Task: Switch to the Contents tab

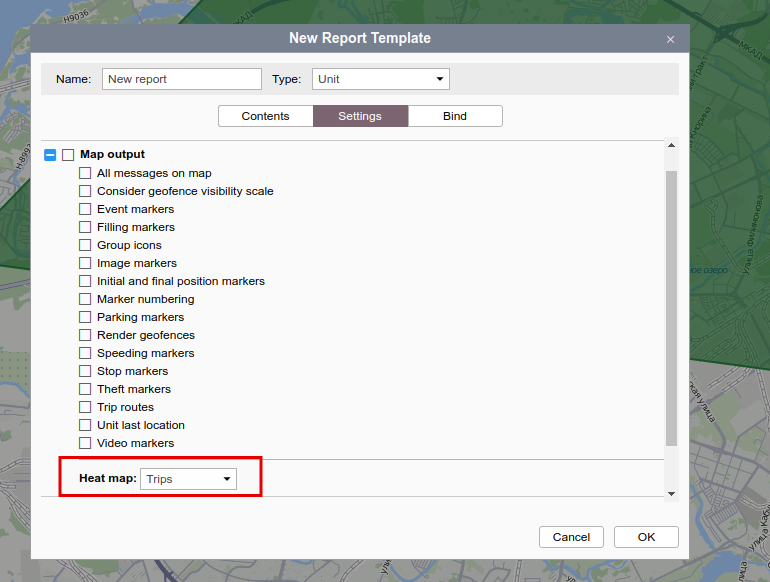Action: 265,116
